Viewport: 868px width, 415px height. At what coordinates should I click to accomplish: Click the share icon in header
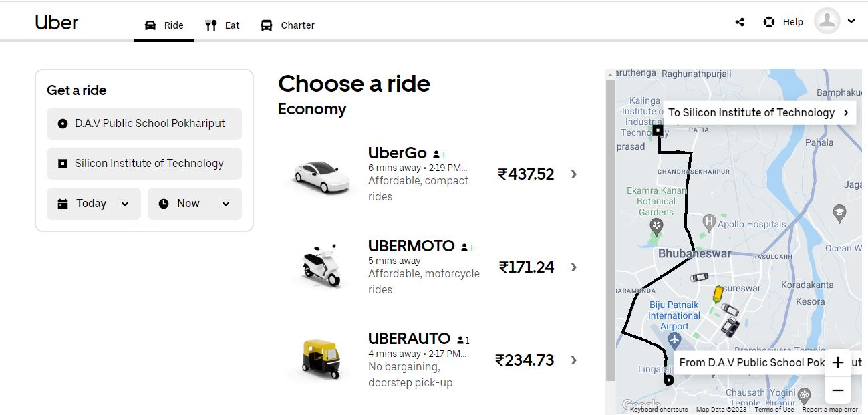click(x=740, y=22)
